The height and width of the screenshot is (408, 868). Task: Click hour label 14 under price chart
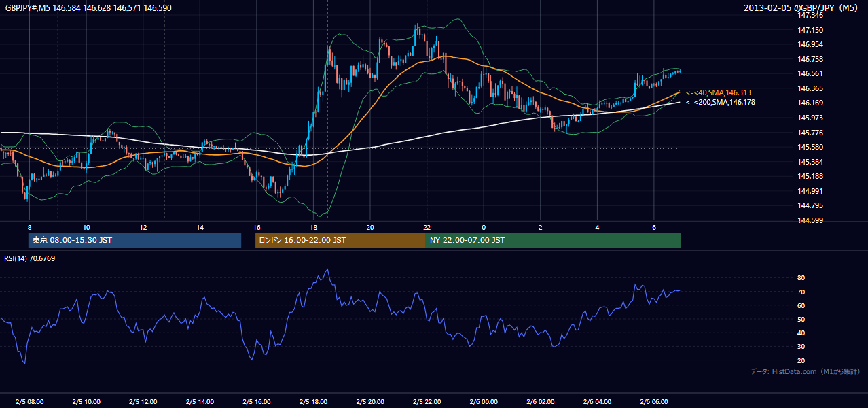coord(200,227)
